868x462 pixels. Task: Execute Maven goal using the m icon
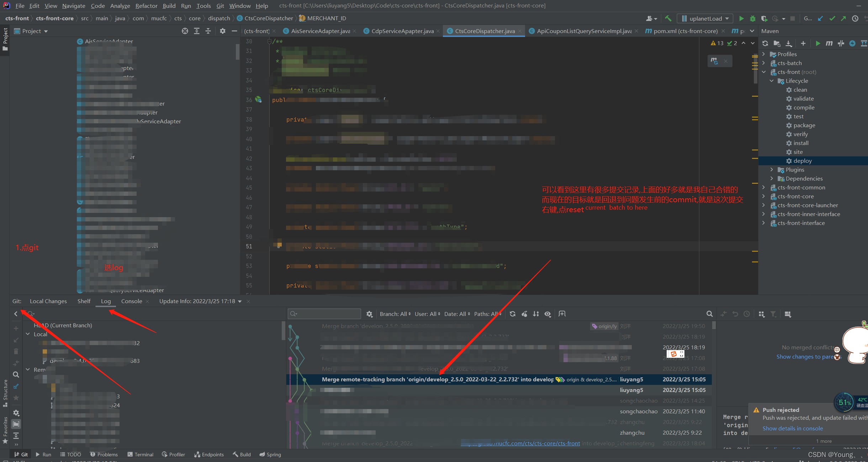pos(829,43)
